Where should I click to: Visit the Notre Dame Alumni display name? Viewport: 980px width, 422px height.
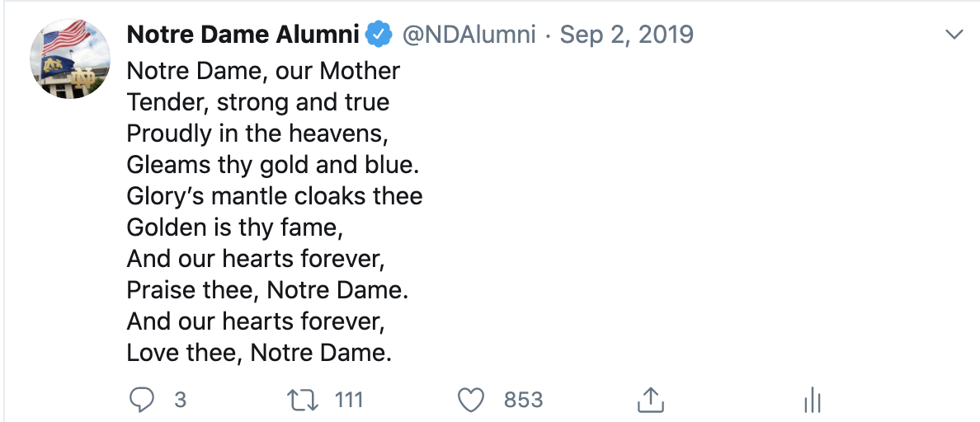click(243, 35)
